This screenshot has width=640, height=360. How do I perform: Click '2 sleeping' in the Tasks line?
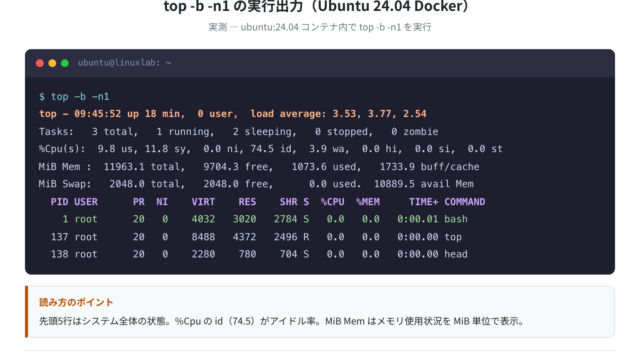click(264, 132)
